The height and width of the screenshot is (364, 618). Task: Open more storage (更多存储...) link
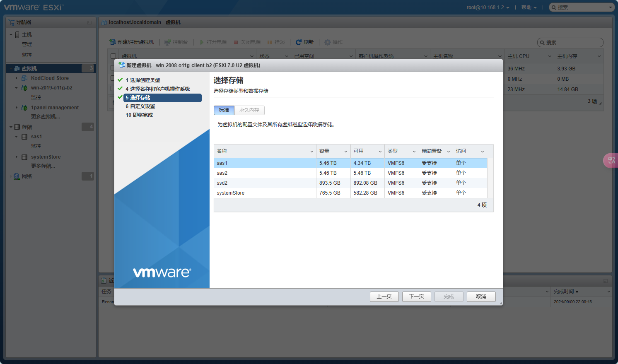click(43, 166)
